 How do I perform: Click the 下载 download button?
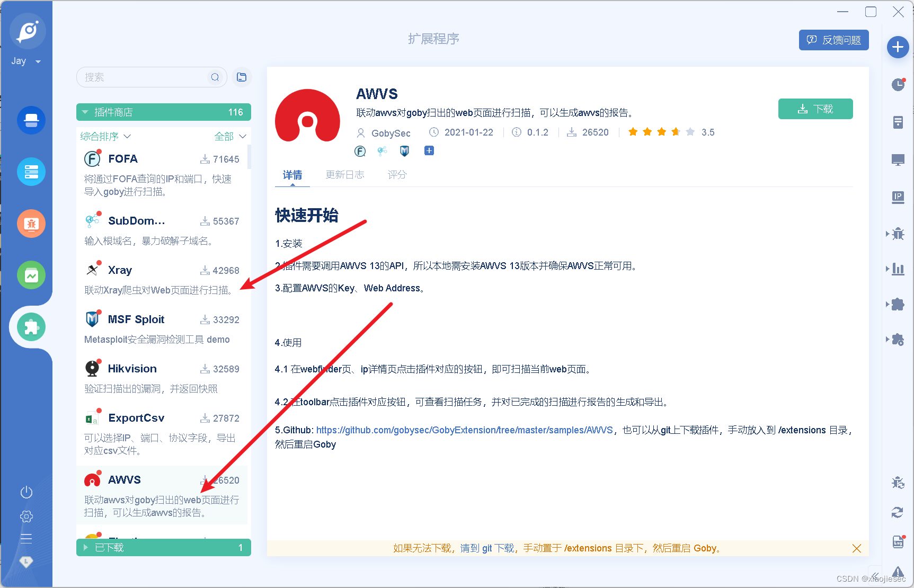[x=815, y=109]
